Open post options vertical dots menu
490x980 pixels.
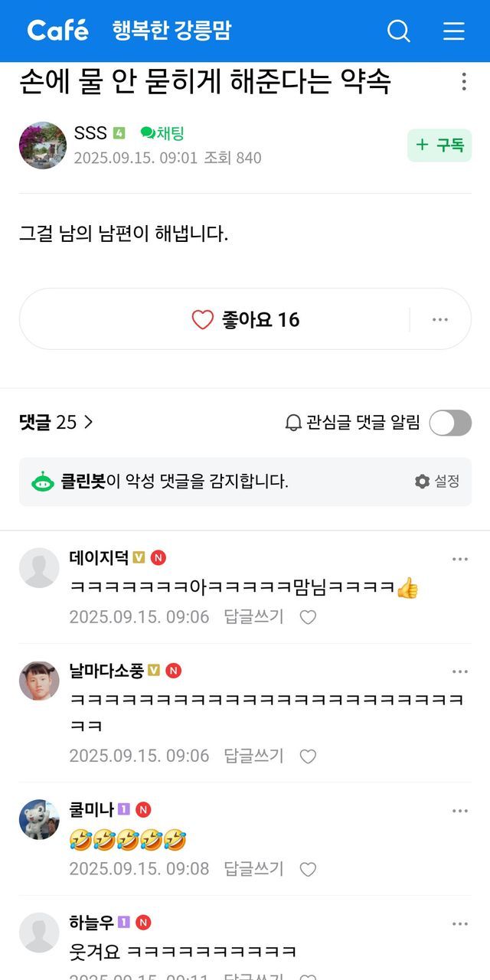click(x=464, y=82)
